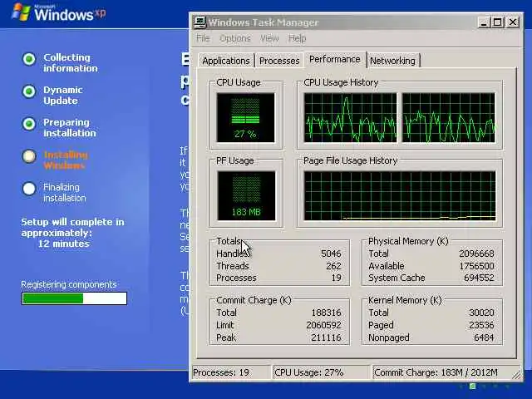Click the right CPU Usage History graph
The height and width of the screenshot is (399, 532).
tap(448, 118)
